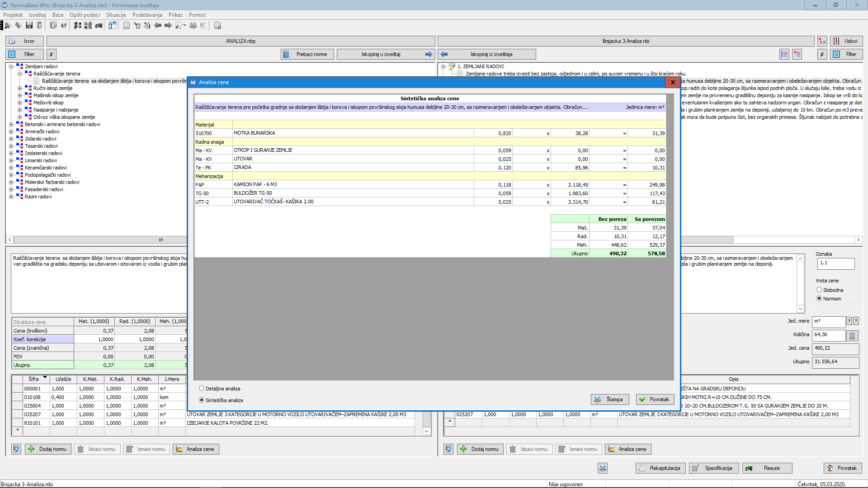
Task: Choose the Slobodna price type option
Action: [819, 290]
